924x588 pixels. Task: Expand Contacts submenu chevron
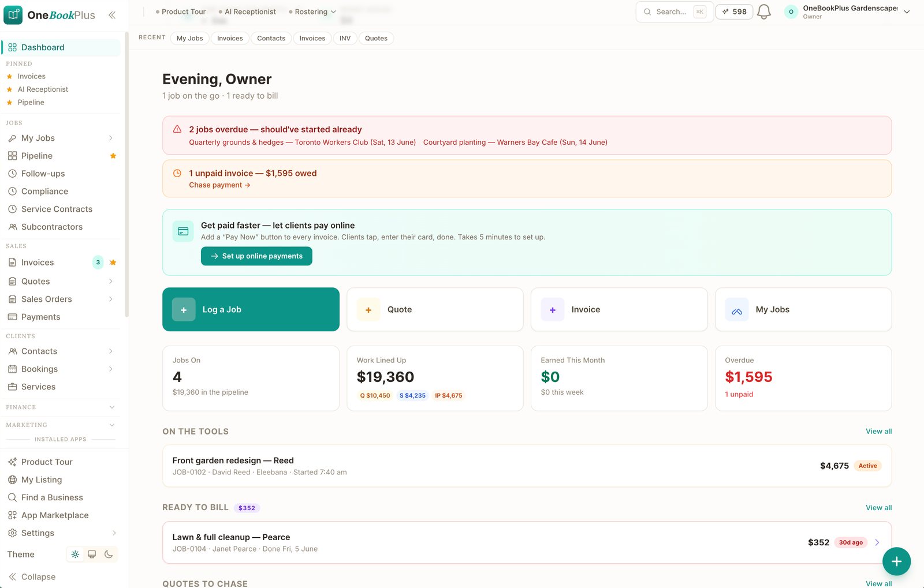pos(110,351)
